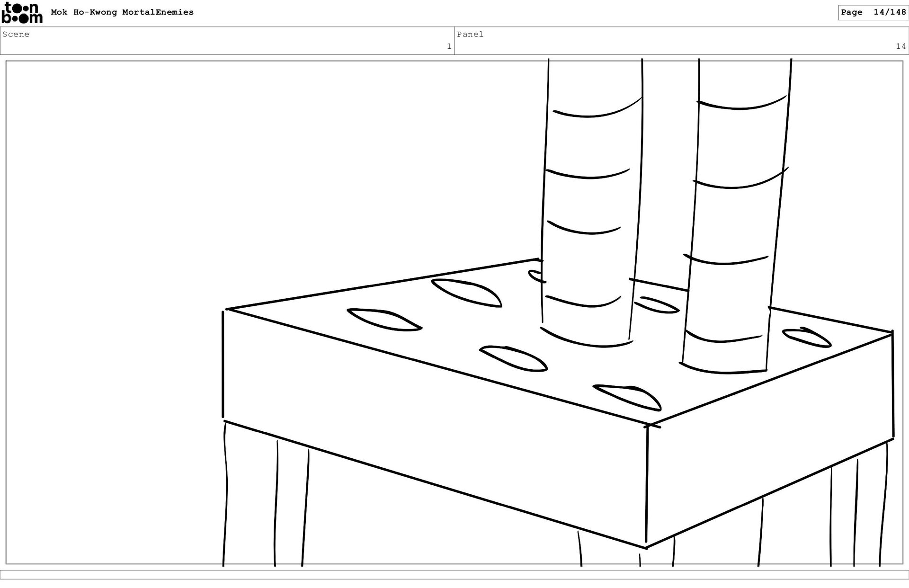Click the top-center oval hole near the left cylinder
Screen dimensions: 909x588
coord(466,292)
